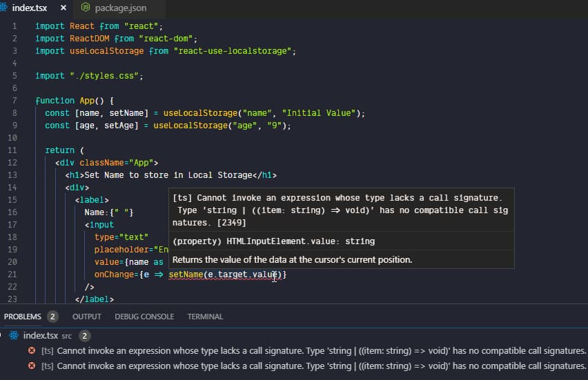The image size is (588, 380).
Task: Click the underlined setName call on line 21
Action: [x=186, y=274]
